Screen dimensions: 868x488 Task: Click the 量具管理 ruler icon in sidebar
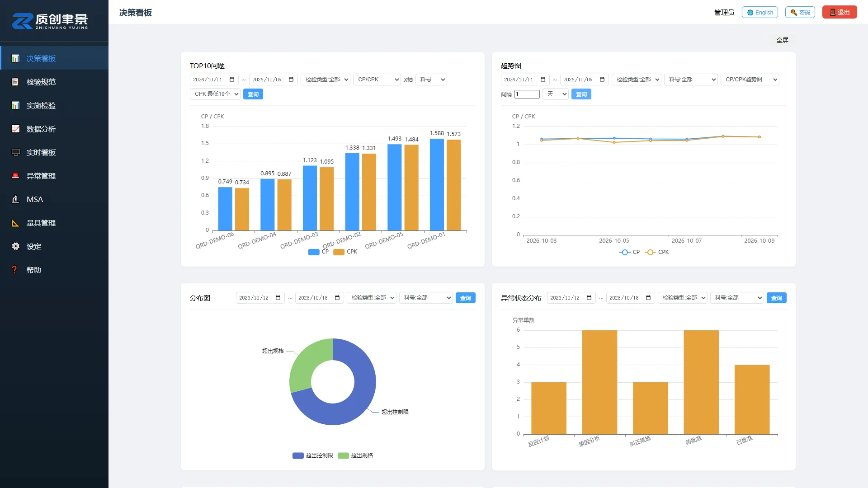pyautogui.click(x=15, y=223)
